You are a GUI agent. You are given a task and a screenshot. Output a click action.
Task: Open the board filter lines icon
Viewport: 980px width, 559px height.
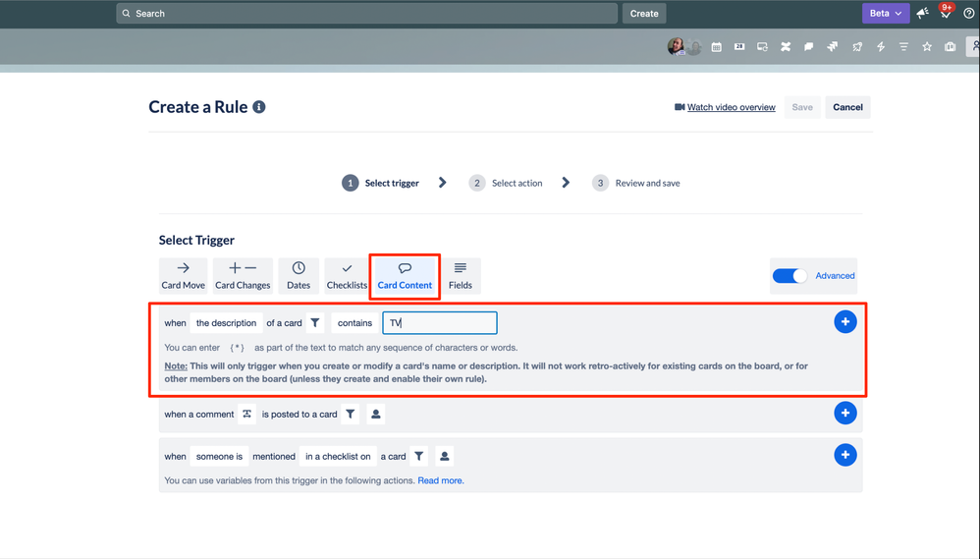903,47
